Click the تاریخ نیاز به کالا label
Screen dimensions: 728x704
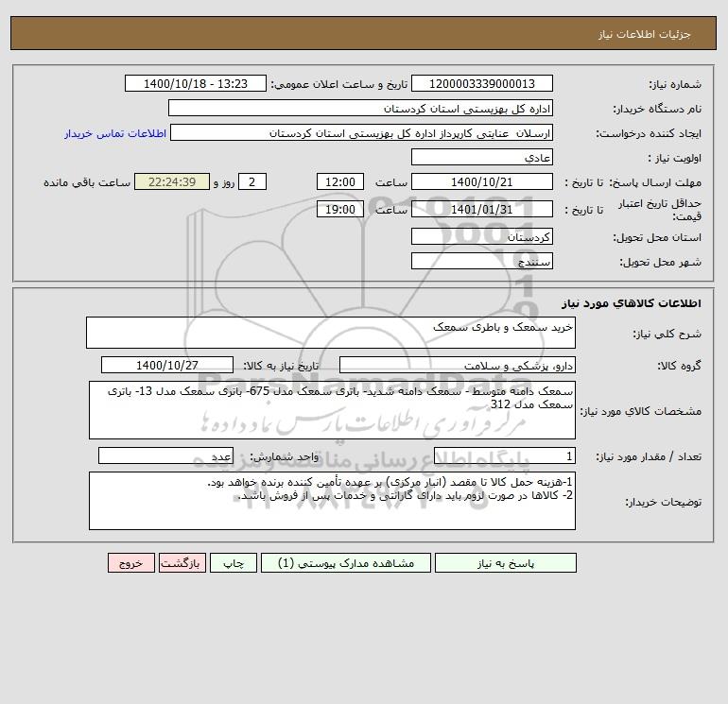tap(282, 366)
